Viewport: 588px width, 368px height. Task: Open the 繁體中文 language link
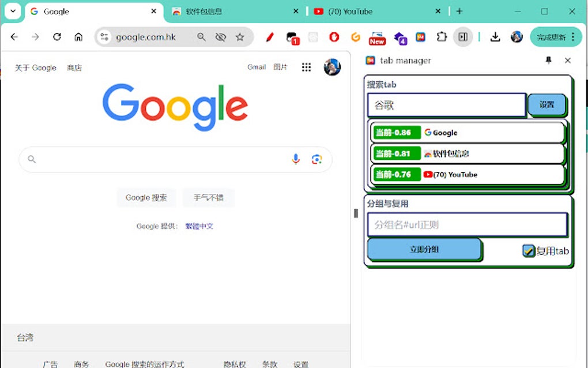click(199, 226)
